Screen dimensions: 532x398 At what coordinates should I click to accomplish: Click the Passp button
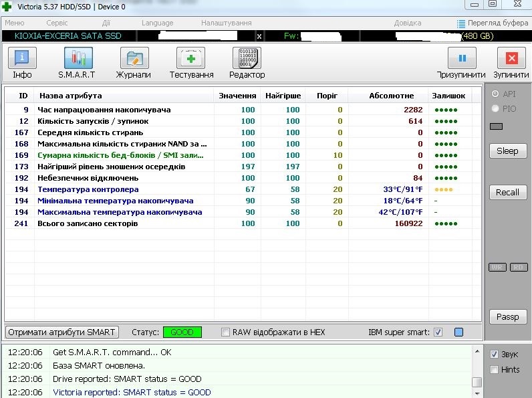[507, 317]
